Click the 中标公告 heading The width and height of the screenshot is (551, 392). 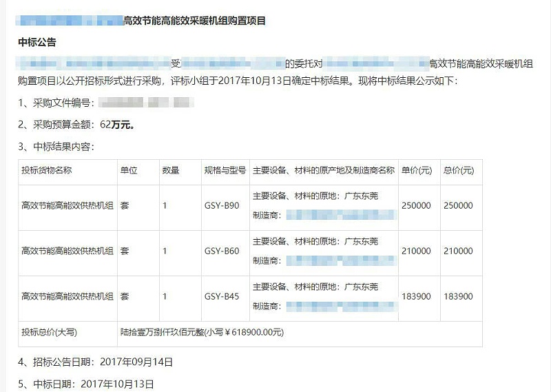click(x=37, y=43)
